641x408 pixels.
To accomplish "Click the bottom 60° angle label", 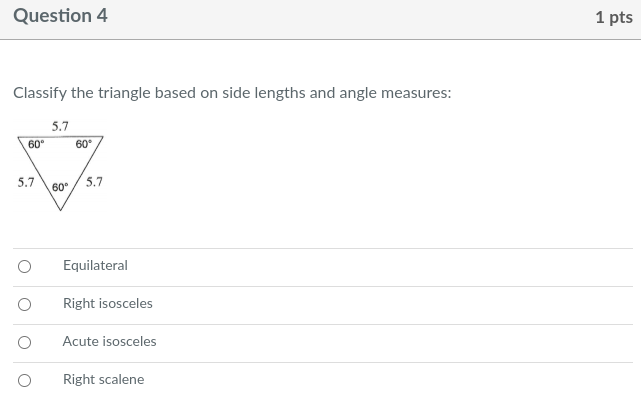I will [60, 188].
